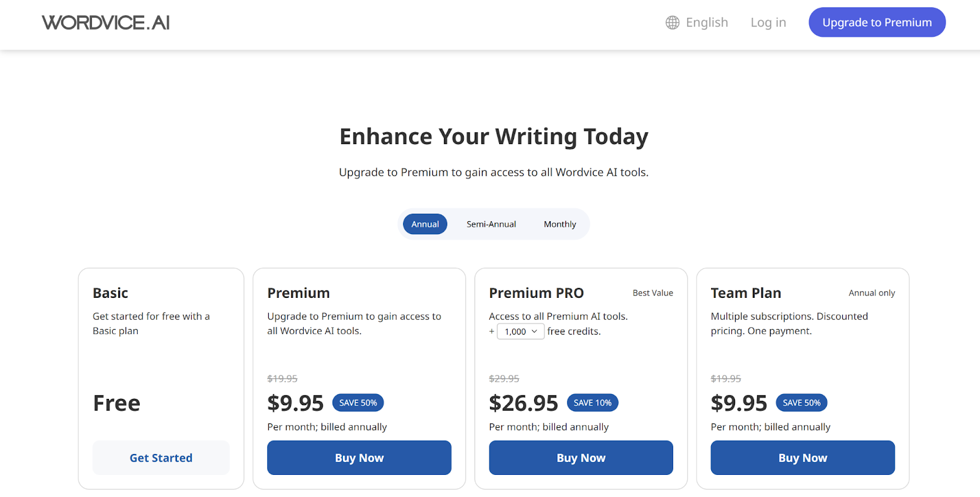This screenshot has height=497, width=980.
Task: Buy the Premium PRO plan
Action: (581, 457)
